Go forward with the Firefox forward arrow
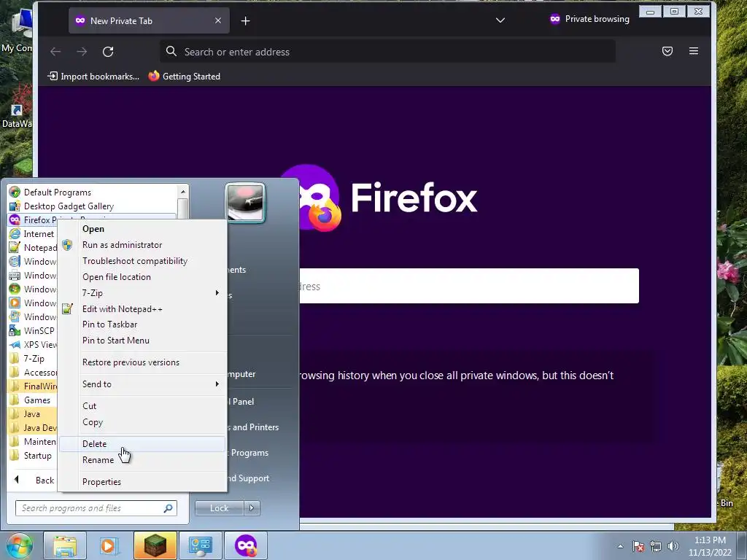 (x=82, y=52)
